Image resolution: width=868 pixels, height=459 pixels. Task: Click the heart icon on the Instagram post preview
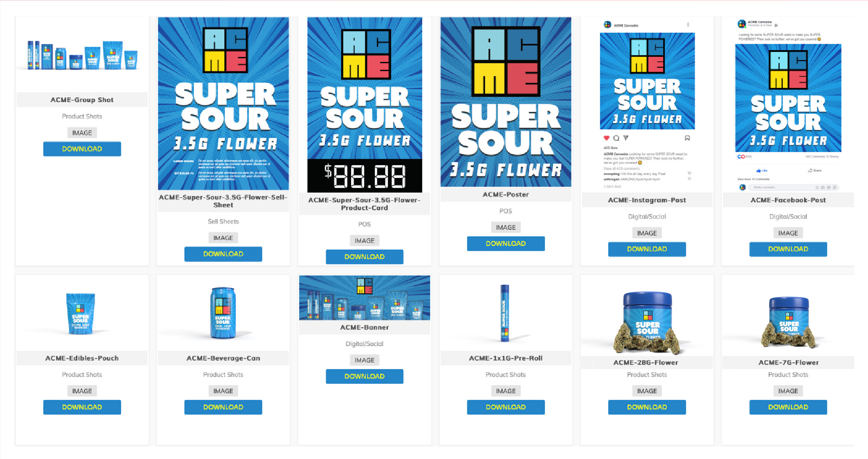(606, 138)
